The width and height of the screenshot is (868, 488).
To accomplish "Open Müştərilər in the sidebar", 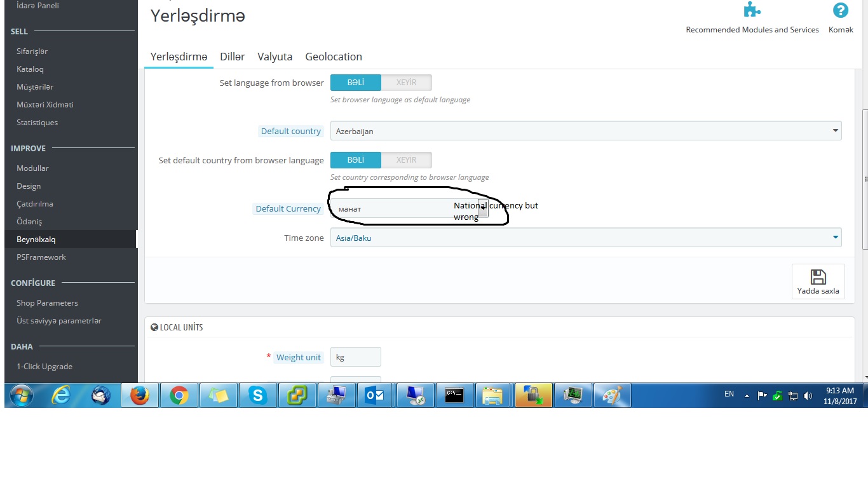I will tap(35, 87).
